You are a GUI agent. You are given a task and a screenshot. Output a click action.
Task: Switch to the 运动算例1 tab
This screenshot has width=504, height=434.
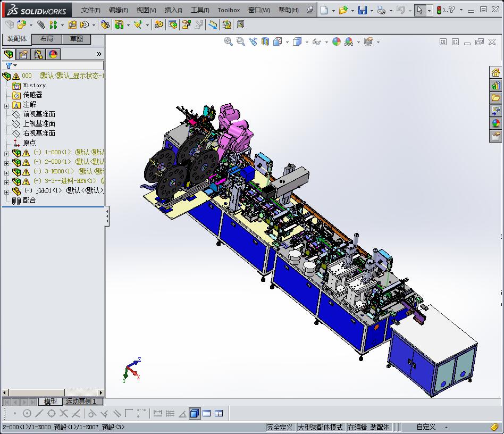81,402
